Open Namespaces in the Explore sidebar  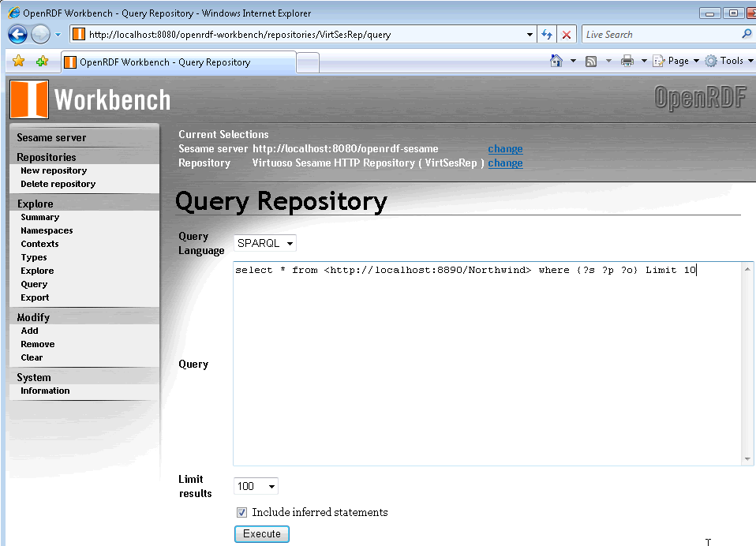click(47, 230)
